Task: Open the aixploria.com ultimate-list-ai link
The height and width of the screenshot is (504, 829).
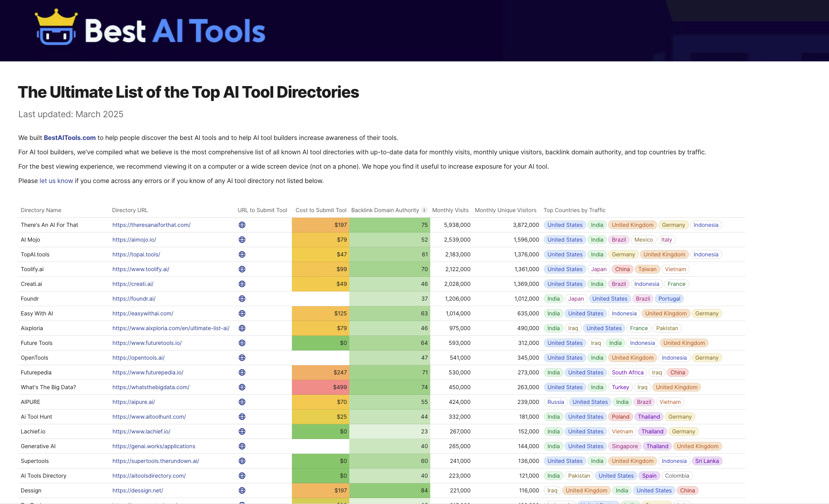Action: [171, 328]
